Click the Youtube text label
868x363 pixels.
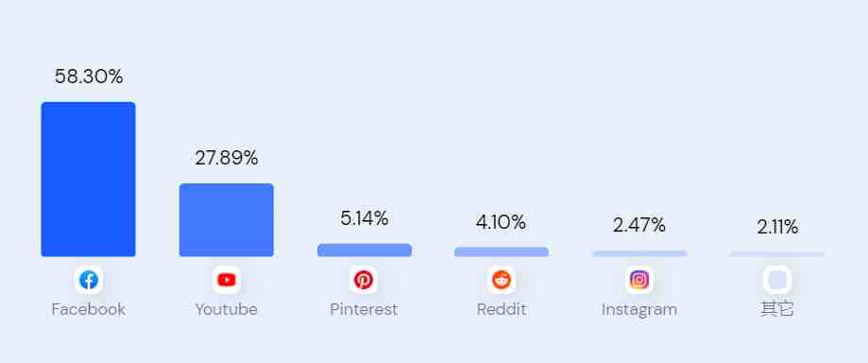coord(227,309)
